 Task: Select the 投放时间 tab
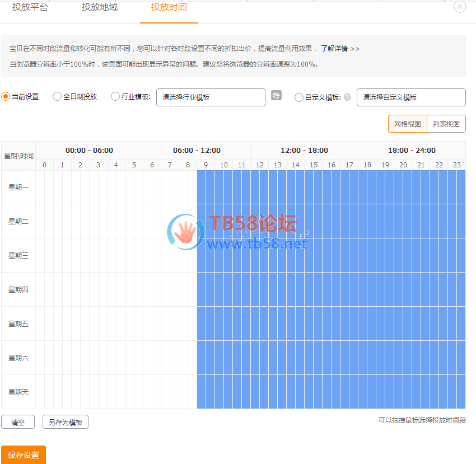(169, 7)
